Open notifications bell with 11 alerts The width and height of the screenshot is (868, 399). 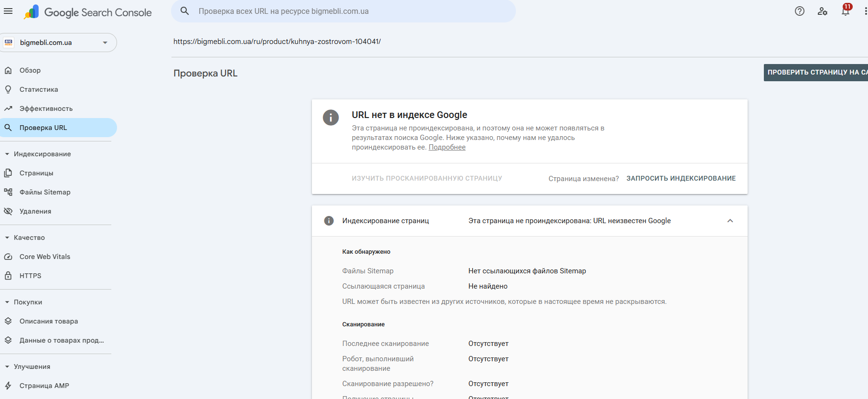coord(846,10)
